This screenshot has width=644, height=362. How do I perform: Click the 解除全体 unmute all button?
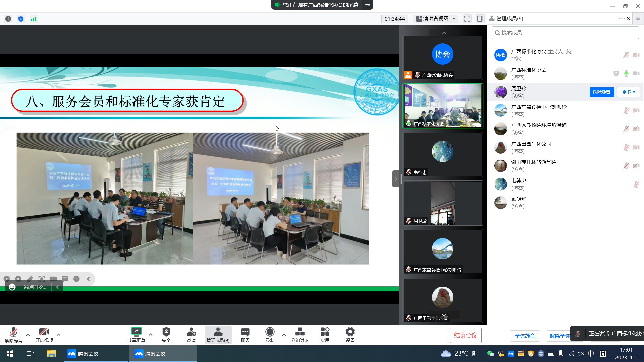pos(559,336)
